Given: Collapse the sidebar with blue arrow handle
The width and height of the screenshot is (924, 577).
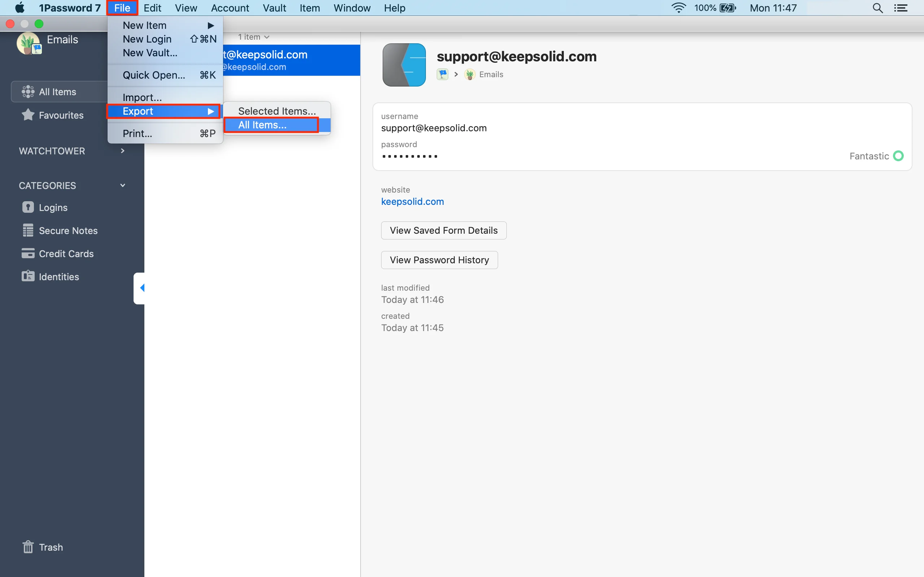Looking at the screenshot, I should click(141, 288).
